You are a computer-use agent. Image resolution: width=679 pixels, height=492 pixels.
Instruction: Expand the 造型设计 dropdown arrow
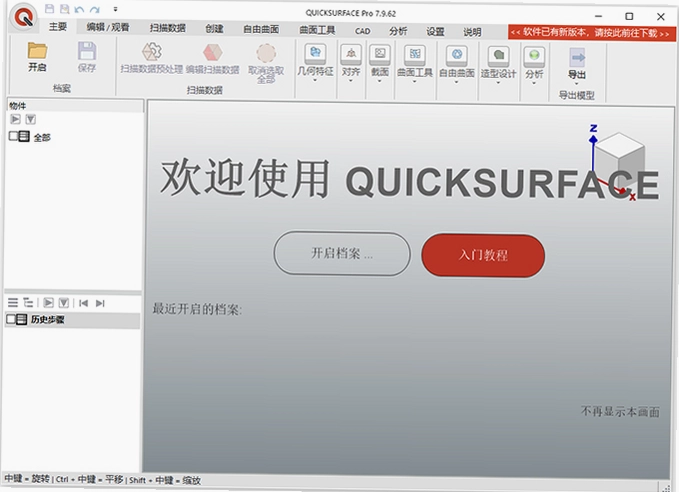pos(498,82)
